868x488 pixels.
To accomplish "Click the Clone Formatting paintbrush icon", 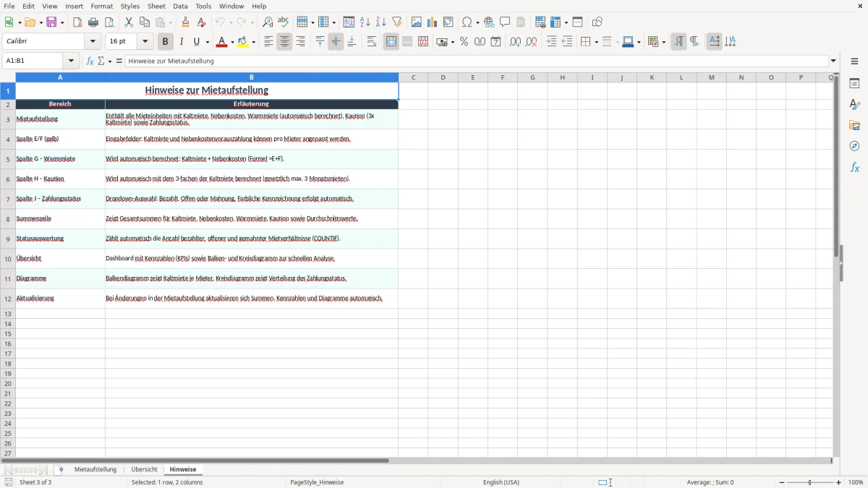I will pos(185,22).
